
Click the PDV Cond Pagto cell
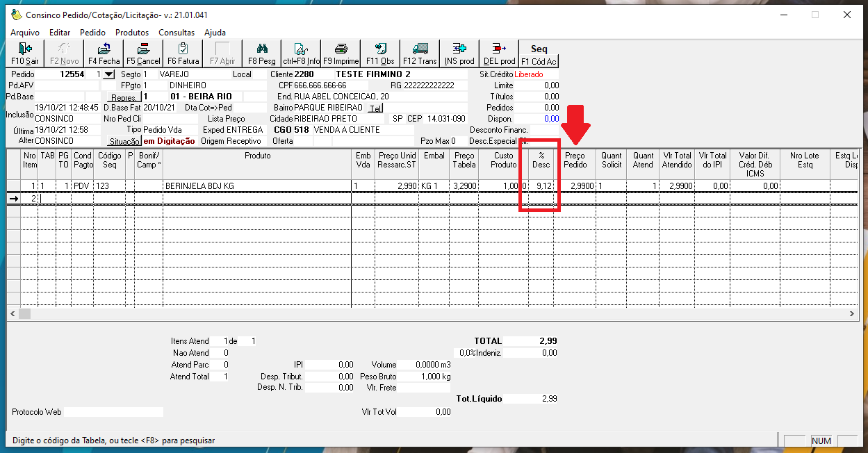click(x=83, y=186)
